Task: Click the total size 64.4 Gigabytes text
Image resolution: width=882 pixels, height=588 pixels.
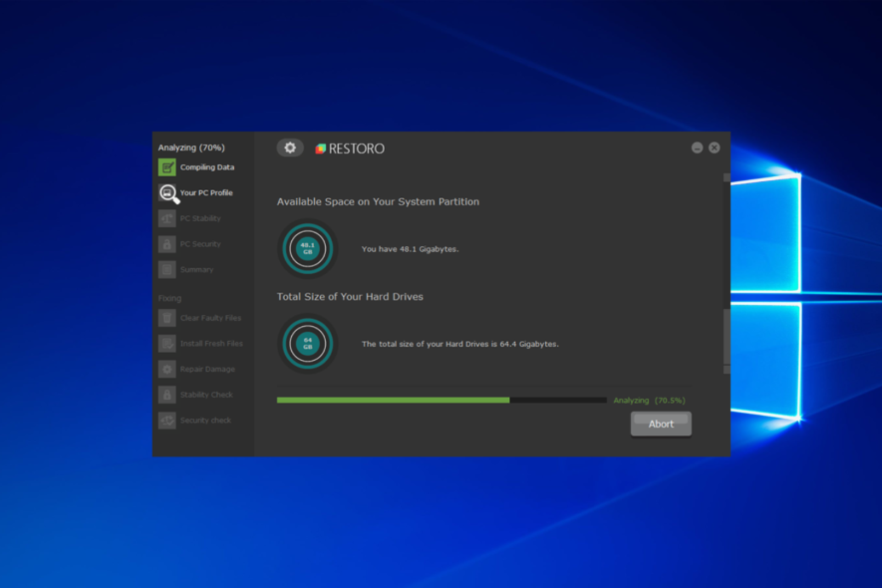Action: (460, 344)
